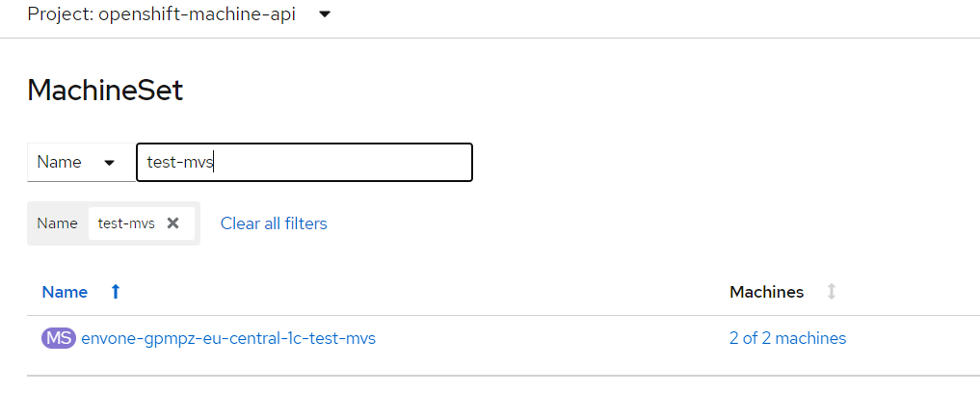
Task: Click the blue ascending sort arrow beside Name
Action: [115, 292]
